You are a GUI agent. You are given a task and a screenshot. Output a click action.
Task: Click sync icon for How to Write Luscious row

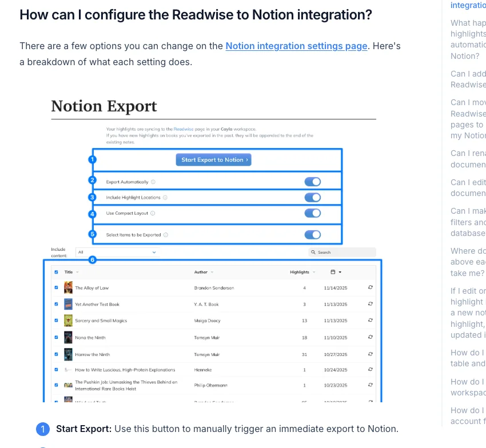(x=370, y=369)
